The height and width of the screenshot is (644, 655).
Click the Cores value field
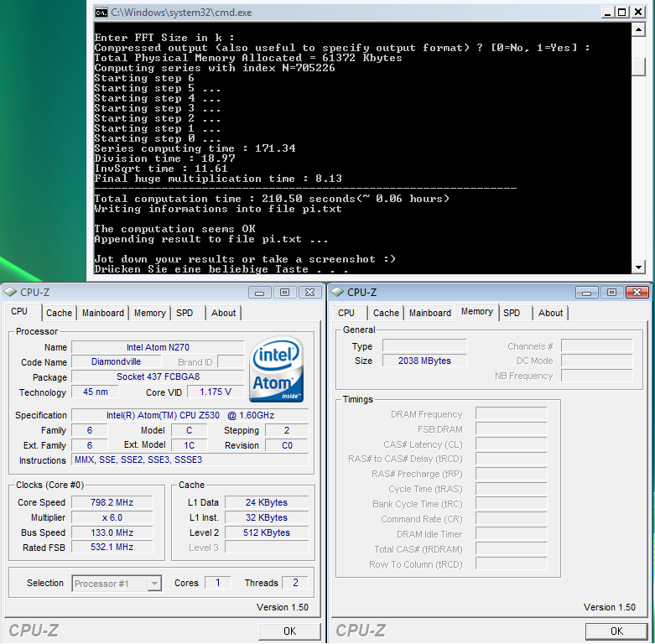pyautogui.click(x=218, y=583)
